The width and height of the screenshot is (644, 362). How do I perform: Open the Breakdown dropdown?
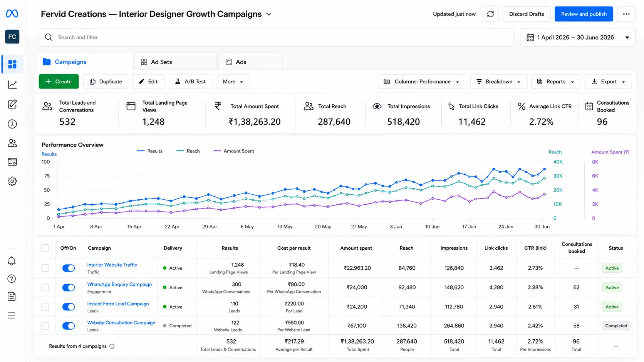[499, 82]
